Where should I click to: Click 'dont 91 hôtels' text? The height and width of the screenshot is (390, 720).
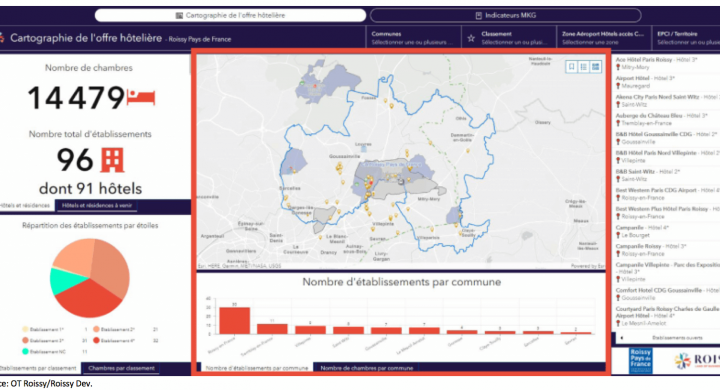[x=90, y=188]
